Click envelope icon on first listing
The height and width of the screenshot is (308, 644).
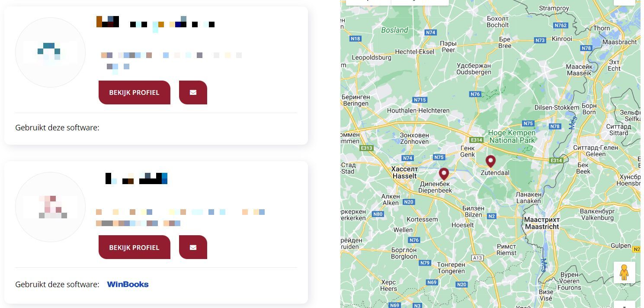tap(193, 92)
